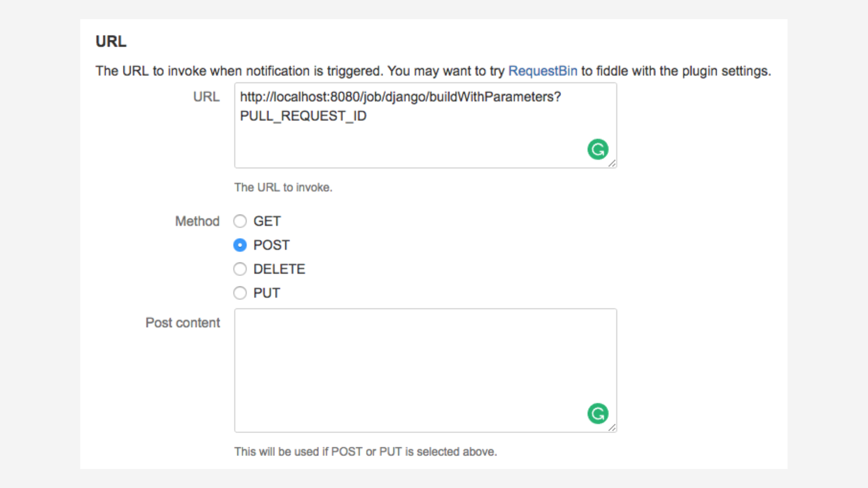Click the bold URL section heading

pos(111,42)
